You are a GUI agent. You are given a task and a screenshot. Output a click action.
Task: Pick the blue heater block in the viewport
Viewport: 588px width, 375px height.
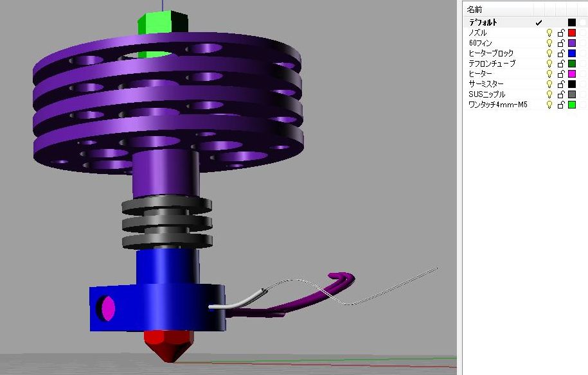pyautogui.click(x=157, y=307)
